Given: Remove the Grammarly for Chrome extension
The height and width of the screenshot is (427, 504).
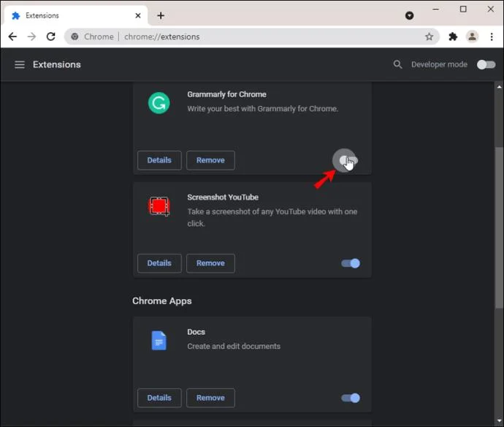Looking at the screenshot, I should pos(210,160).
